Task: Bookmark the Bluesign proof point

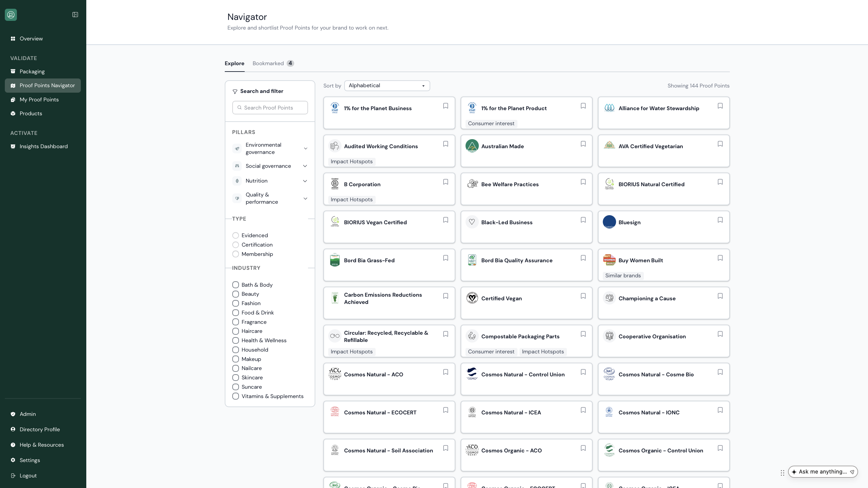Action: tap(720, 220)
